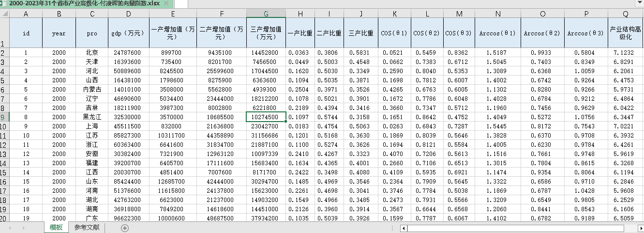Select the cell containing 黑龙江
Viewport: 644px width, 233px height.
[x=91, y=117]
